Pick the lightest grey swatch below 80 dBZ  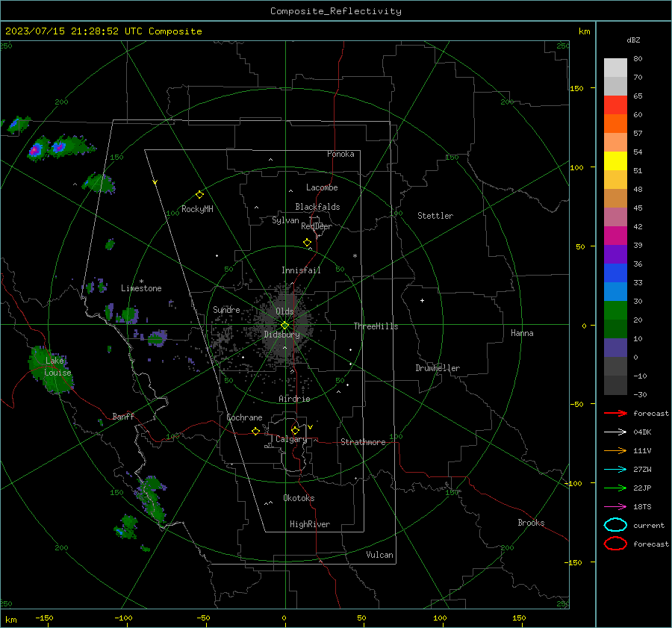(615, 68)
